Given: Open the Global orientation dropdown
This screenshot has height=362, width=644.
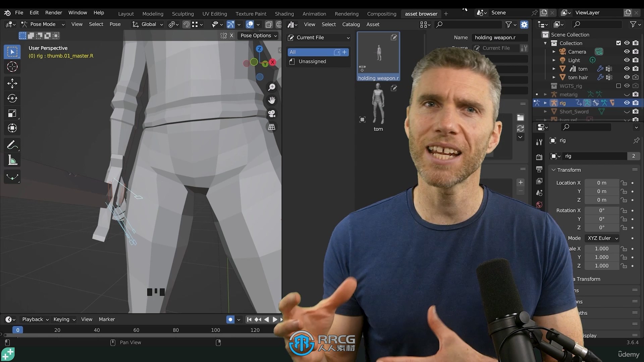Looking at the screenshot, I should tap(148, 24).
